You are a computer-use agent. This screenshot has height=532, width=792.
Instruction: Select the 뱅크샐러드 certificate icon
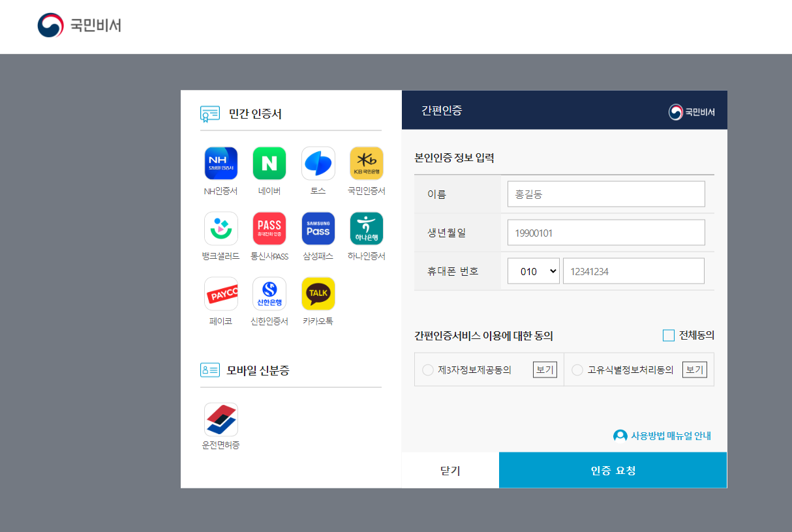pos(221,229)
